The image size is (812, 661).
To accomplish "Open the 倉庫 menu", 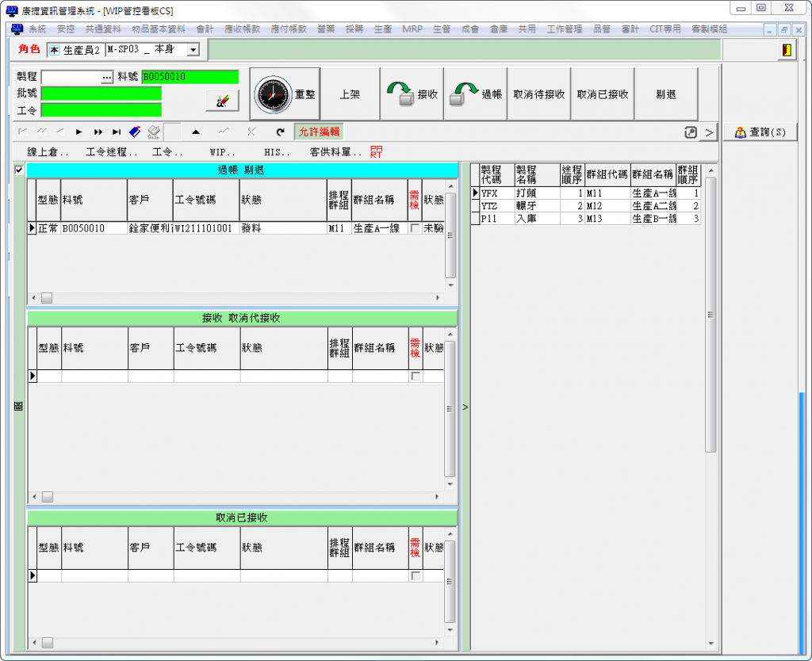I will point(498,29).
